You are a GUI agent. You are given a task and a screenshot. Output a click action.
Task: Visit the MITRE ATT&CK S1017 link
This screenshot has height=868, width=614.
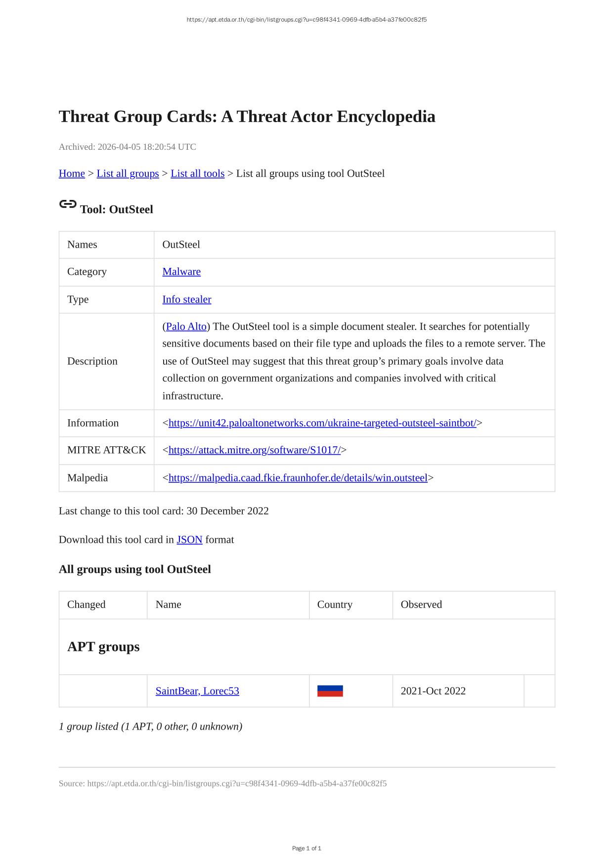254,450
